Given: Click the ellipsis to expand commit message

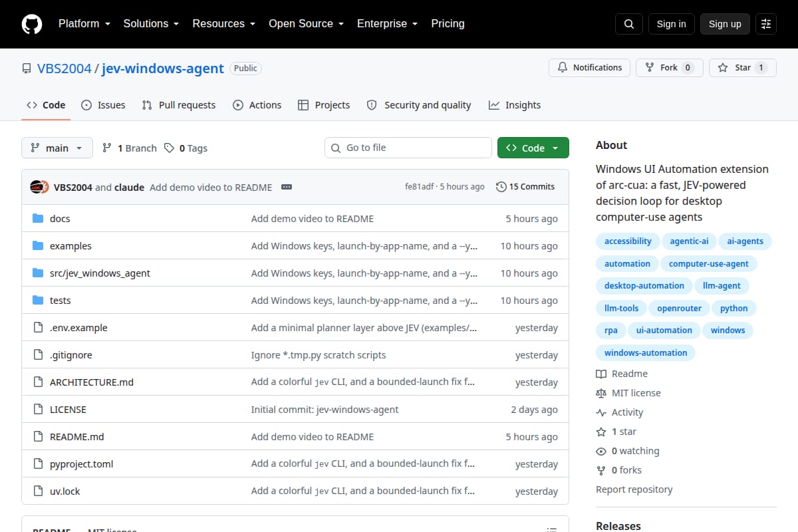Looking at the screenshot, I should point(287,187).
